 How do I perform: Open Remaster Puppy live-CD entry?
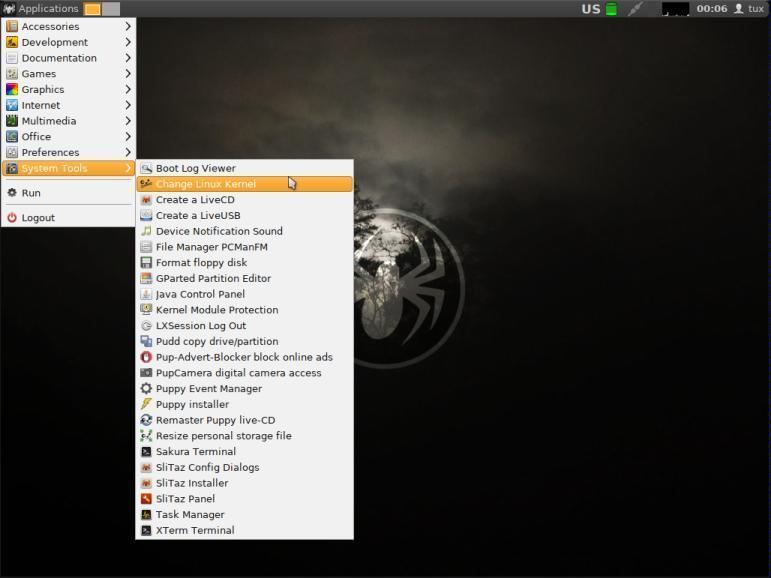245,420
